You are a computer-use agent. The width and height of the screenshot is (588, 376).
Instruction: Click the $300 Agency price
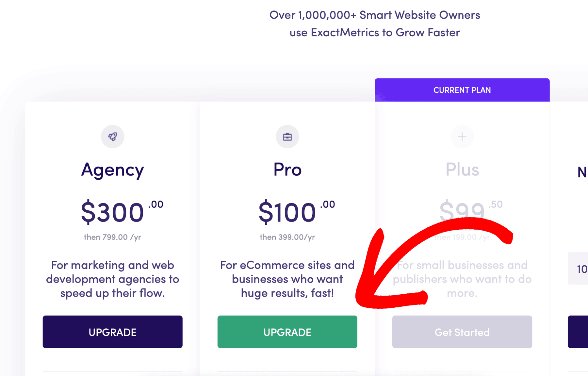pos(122,212)
